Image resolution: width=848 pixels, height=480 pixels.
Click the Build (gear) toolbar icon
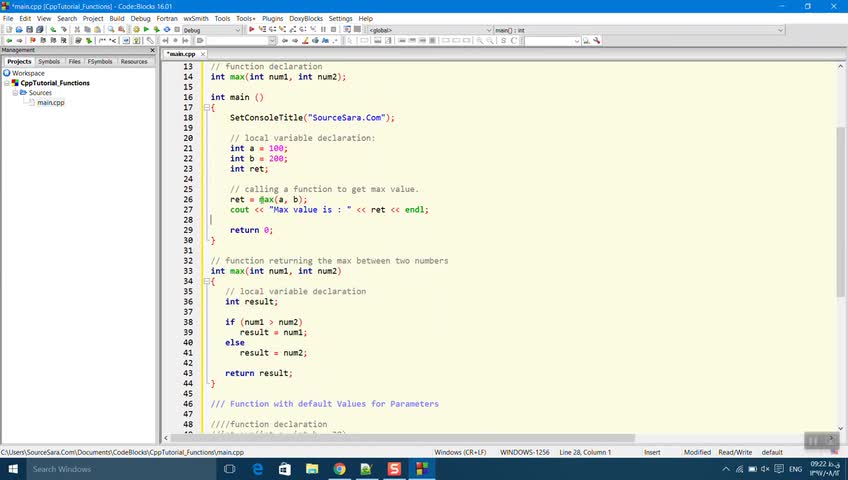coord(136,30)
